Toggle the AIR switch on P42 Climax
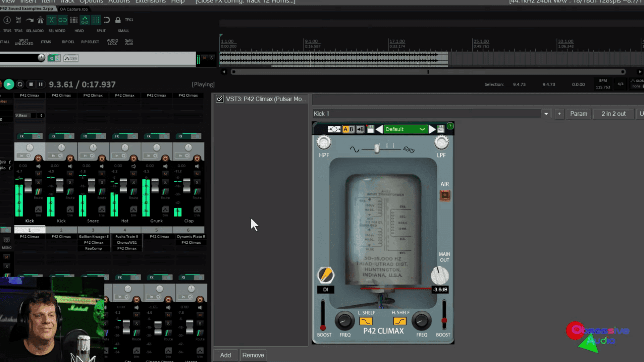This screenshot has width=644, height=362. click(x=445, y=195)
